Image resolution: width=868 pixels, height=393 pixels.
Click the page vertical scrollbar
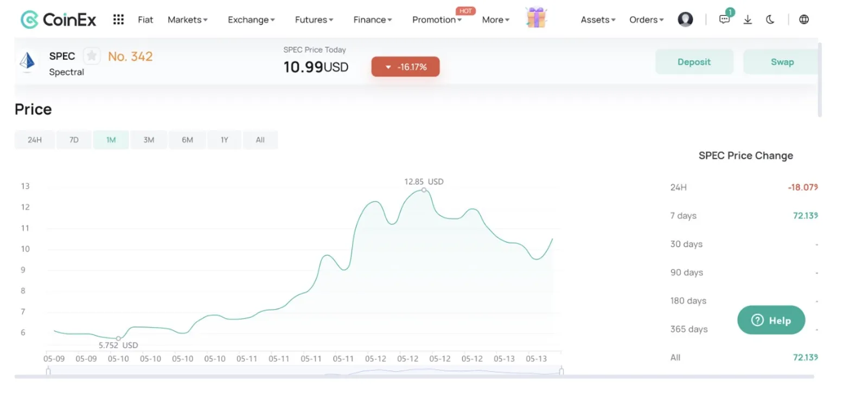click(820, 80)
